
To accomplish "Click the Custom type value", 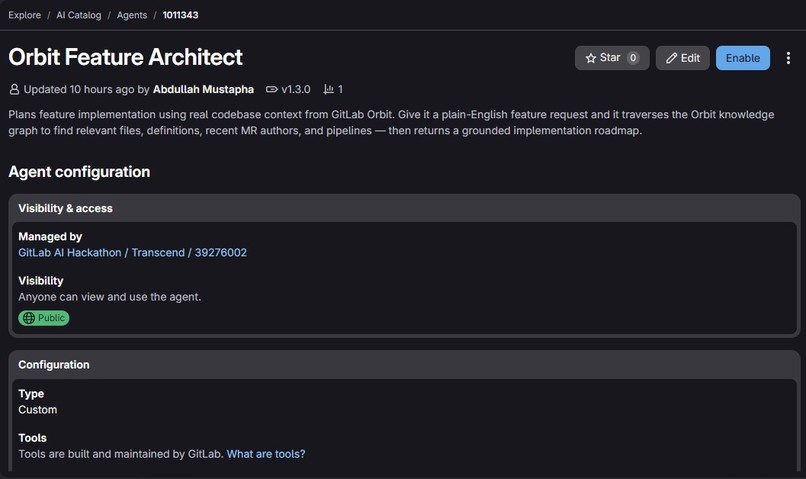I will (38, 410).
